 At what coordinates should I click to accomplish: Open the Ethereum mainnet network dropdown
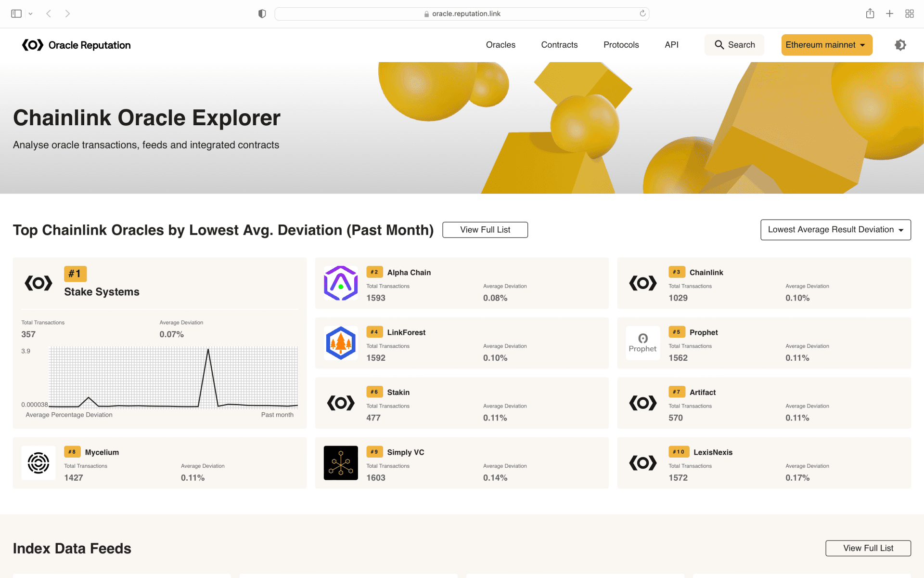(826, 45)
